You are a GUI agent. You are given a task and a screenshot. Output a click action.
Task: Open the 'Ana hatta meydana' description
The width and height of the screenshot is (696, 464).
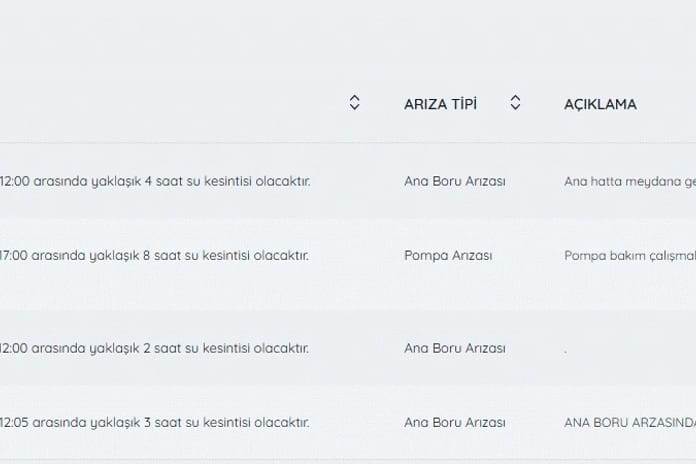(x=628, y=182)
